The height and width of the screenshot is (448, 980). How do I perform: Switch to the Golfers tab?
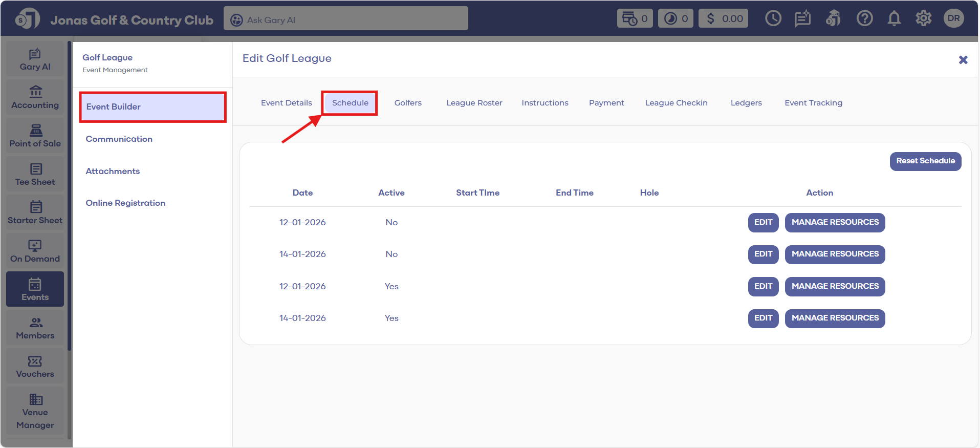[408, 103]
